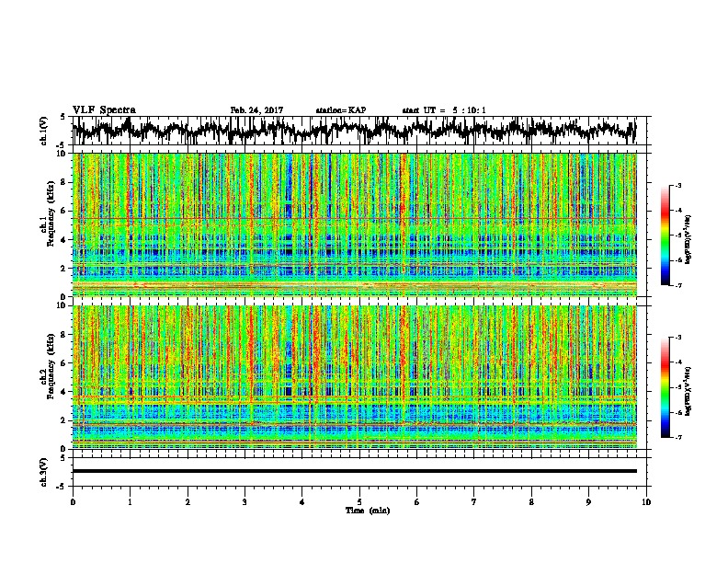The height and width of the screenshot is (563, 728).
Task: Click the "3" tick label on the time axis
Action: point(245,502)
